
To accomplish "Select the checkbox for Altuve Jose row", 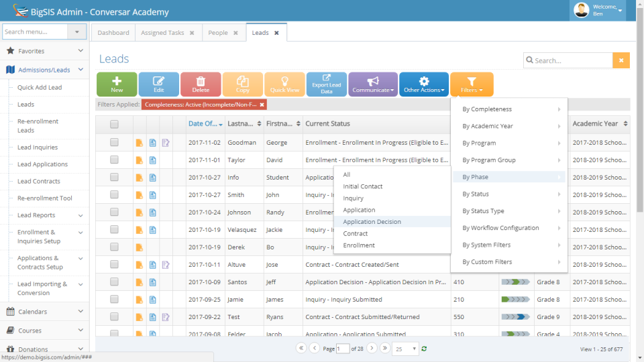I will pyautogui.click(x=114, y=264).
